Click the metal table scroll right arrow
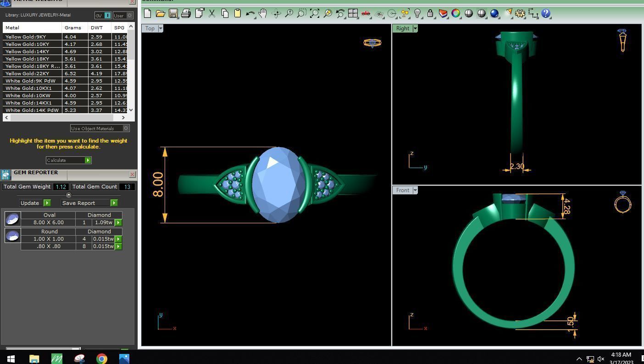This screenshot has width=644, height=364. 123,118
